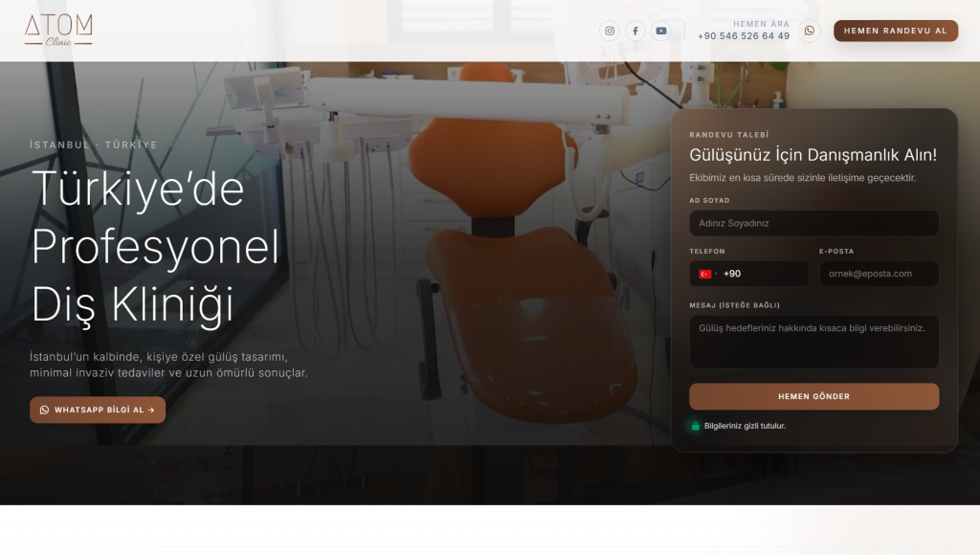Click the 'WhatsApp Bilgi Al' button
Image resolution: width=980 pixels, height=555 pixels.
98,410
